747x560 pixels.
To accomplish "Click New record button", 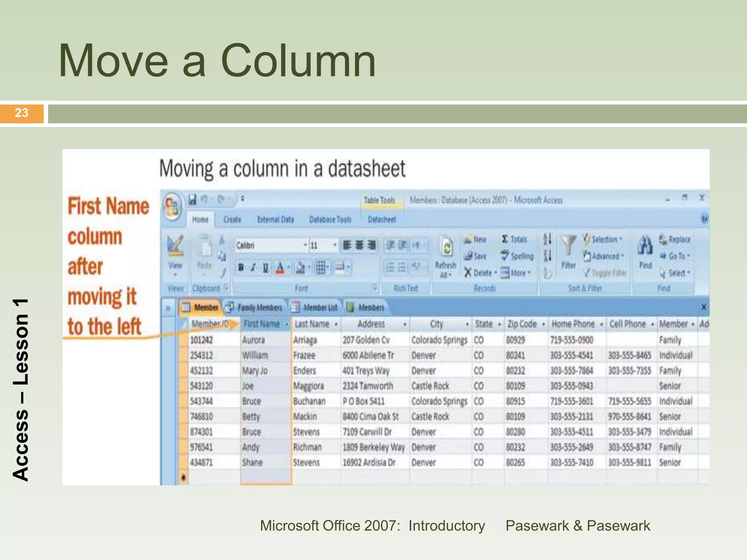I will pos(475,240).
